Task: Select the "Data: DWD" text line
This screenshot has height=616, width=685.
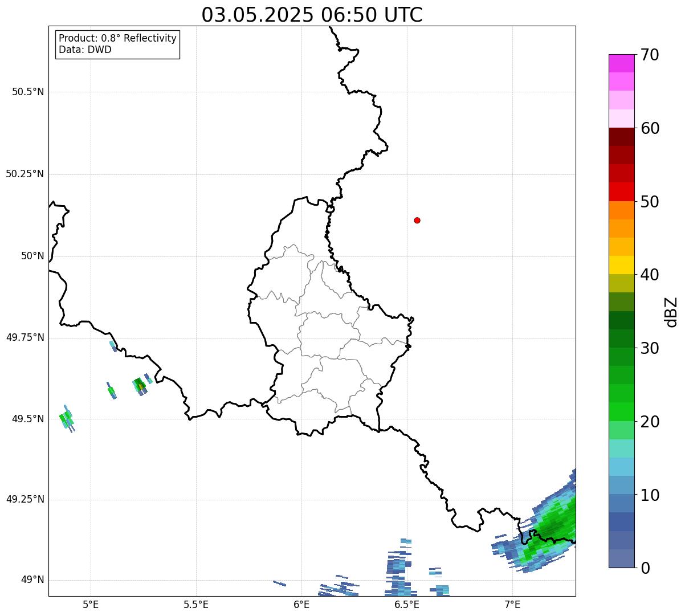Action: 85,50
